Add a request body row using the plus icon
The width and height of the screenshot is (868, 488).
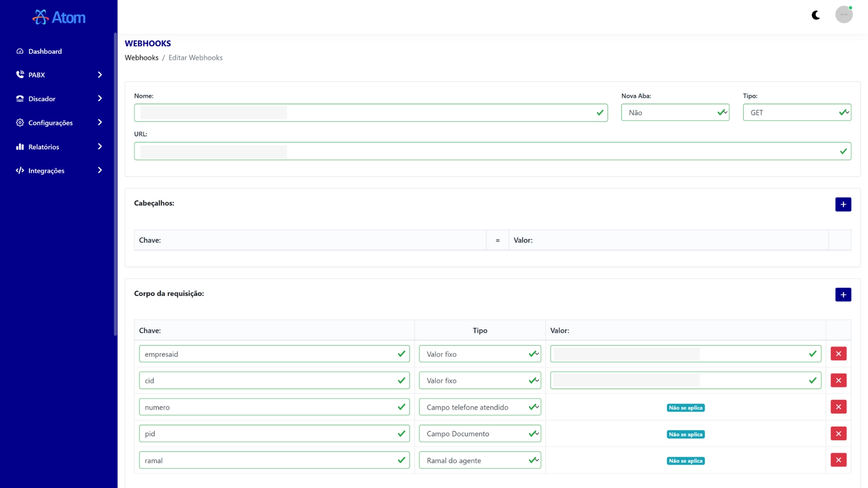click(x=844, y=294)
